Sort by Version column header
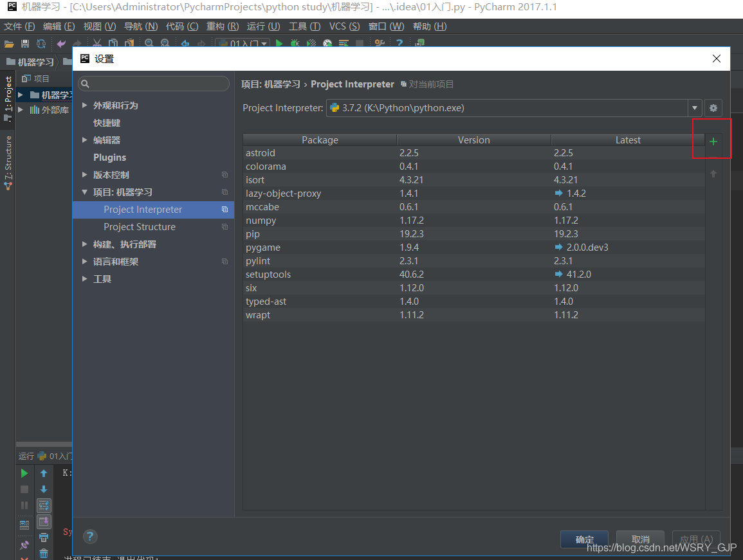Viewport: 743px width, 560px height. [474, 140]
